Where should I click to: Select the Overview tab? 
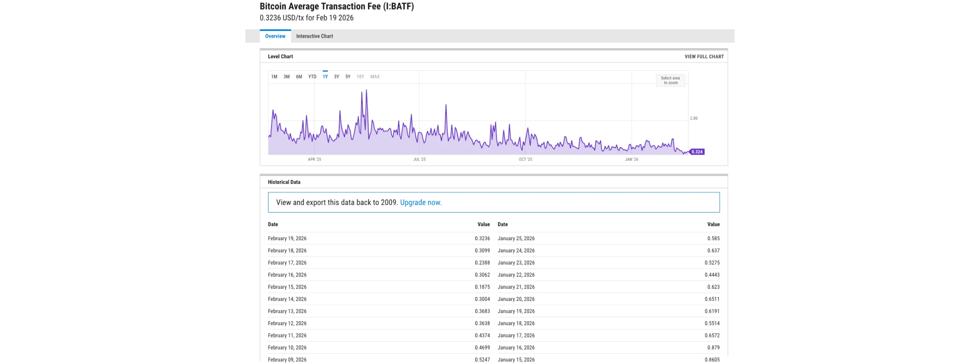(x=275, y=36)
